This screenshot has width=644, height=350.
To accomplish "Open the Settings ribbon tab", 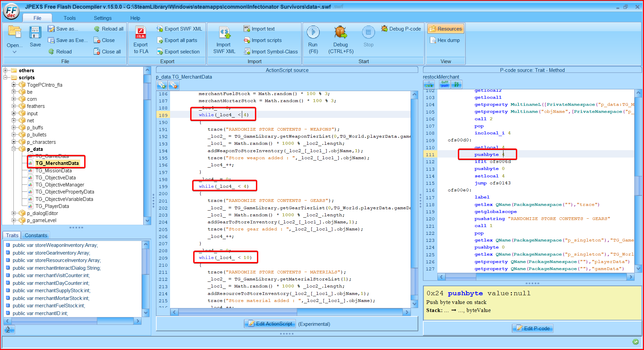I will click(x=103, y=18).
